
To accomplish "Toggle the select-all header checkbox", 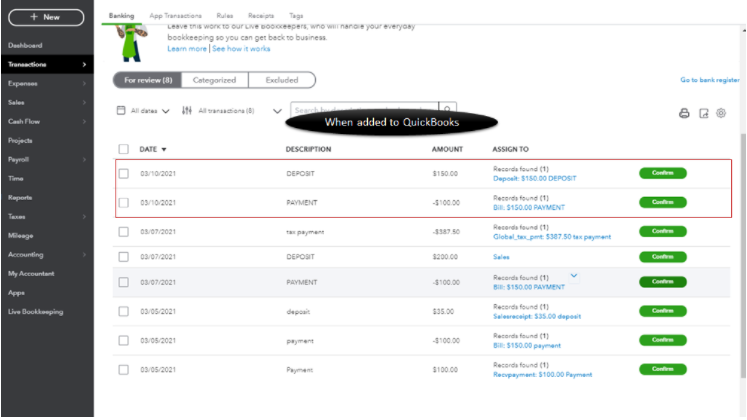I will 124,149.
